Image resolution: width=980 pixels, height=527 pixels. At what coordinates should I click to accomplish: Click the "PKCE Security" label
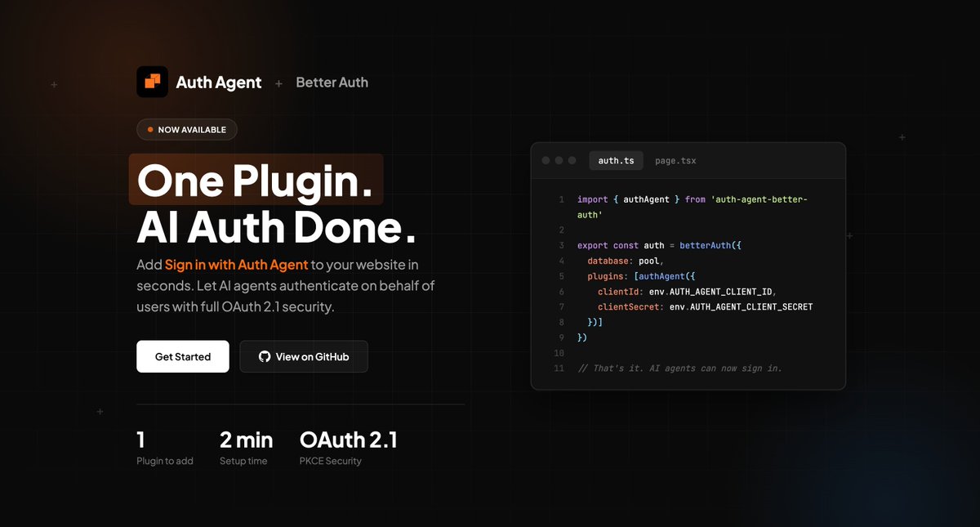[331, 461]
